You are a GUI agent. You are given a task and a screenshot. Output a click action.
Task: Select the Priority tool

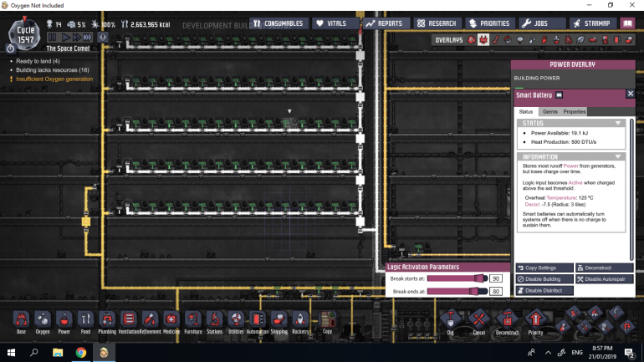(535, 321)
